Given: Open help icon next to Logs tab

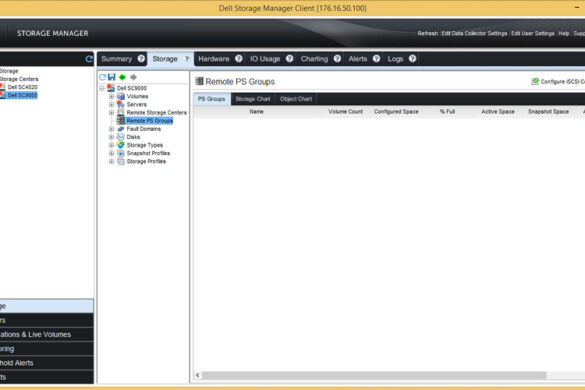Looking at the screenshot, I should [412, 59].
